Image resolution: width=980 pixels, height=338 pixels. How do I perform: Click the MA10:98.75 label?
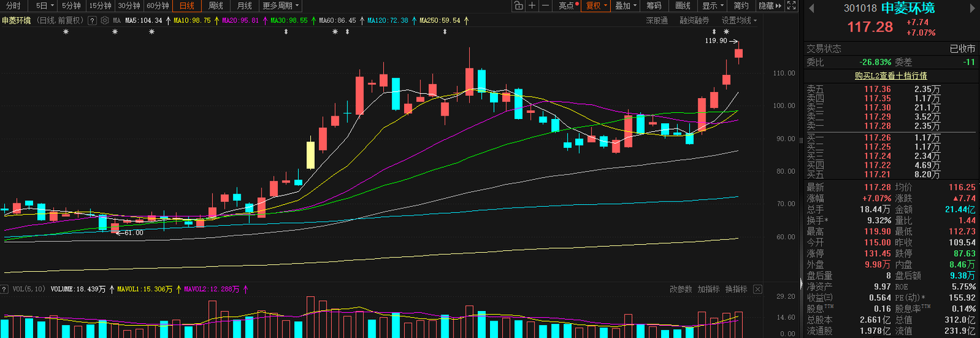pos(192,20)
